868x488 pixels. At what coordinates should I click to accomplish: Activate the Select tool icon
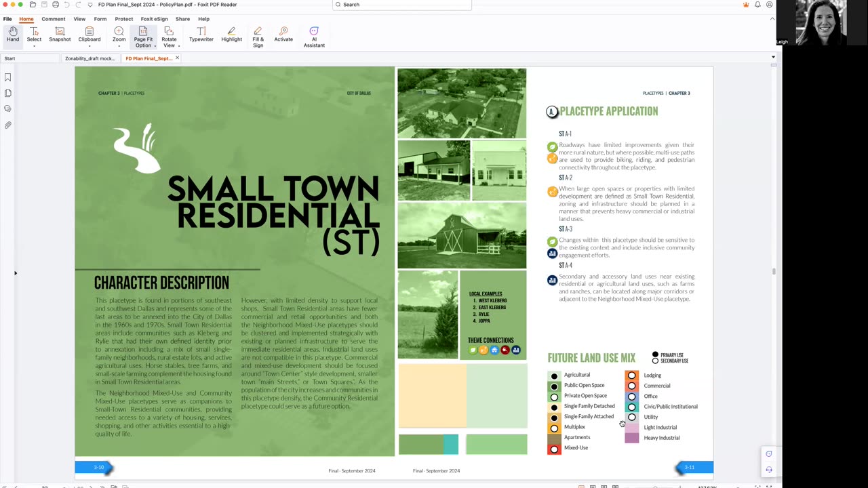tap(34, 31)
